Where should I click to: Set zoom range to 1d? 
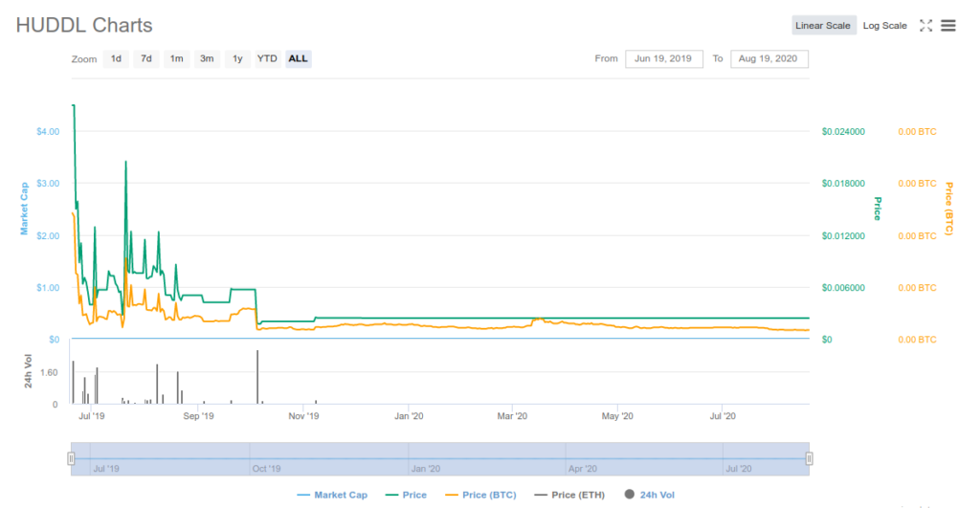[116, 58]
